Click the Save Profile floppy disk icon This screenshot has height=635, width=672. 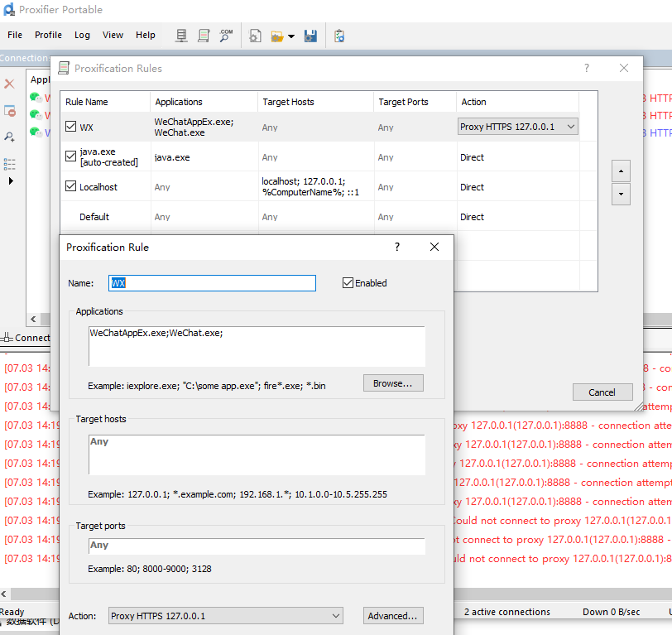311,36
